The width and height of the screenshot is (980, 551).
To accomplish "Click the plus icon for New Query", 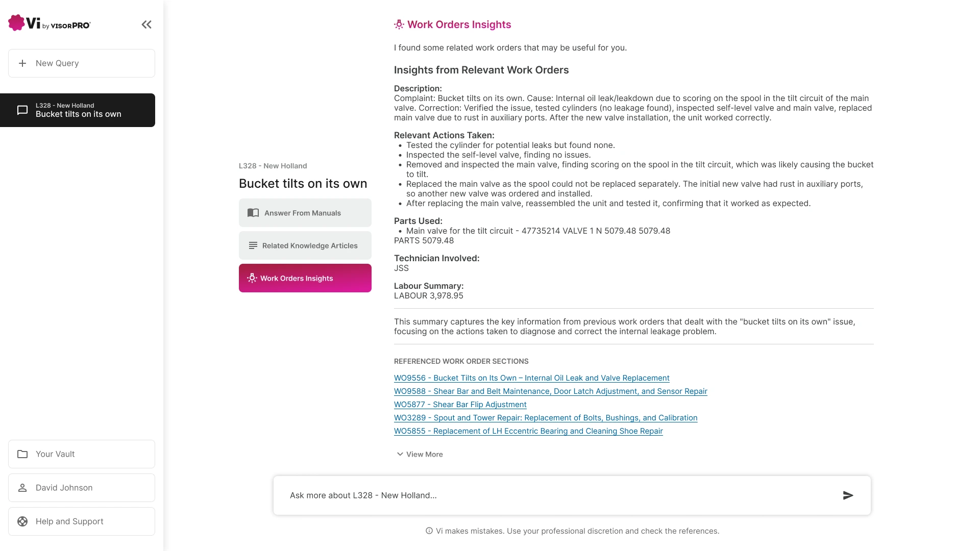I will pos(22,63).
